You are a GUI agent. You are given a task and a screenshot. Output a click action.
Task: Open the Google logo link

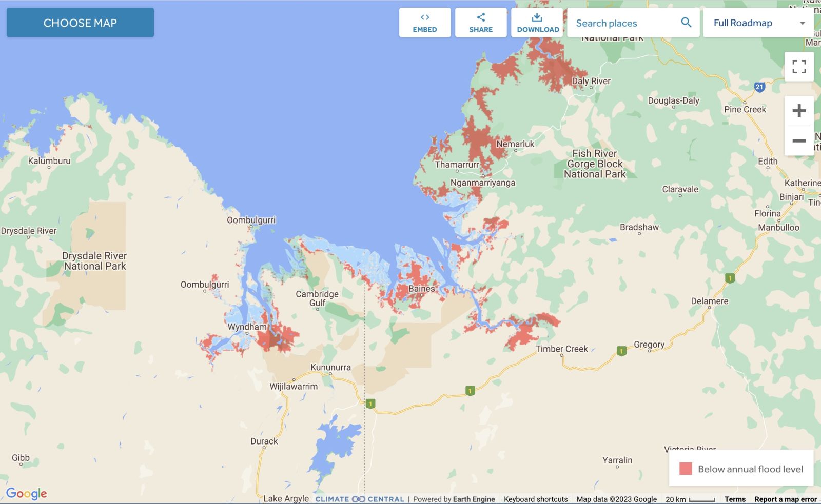[26, 493]
